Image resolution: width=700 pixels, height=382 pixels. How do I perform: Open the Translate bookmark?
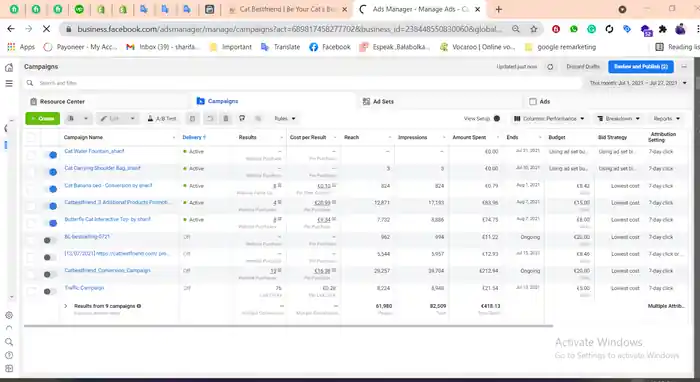(280, 47)
